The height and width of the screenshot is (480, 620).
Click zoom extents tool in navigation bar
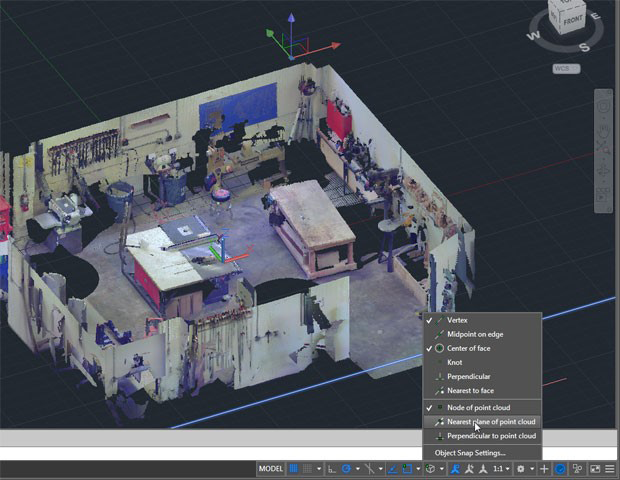click(604, 149)
